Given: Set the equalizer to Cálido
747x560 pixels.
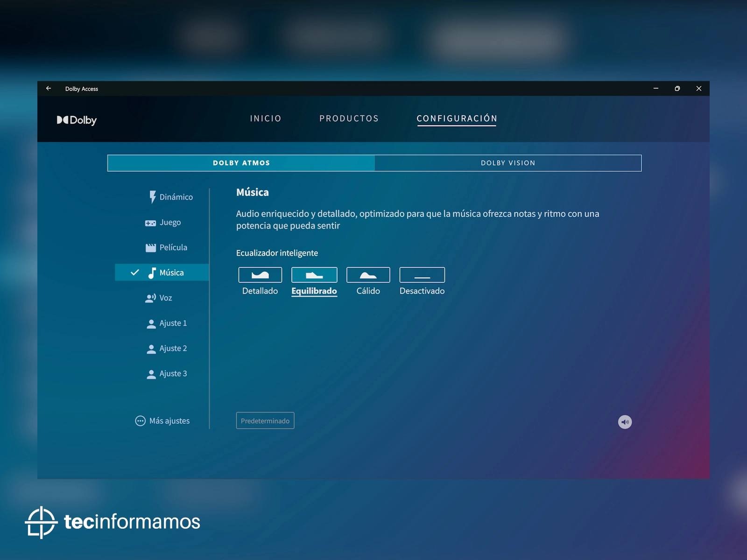Looking at the screenshot, I should pos(368,281).
